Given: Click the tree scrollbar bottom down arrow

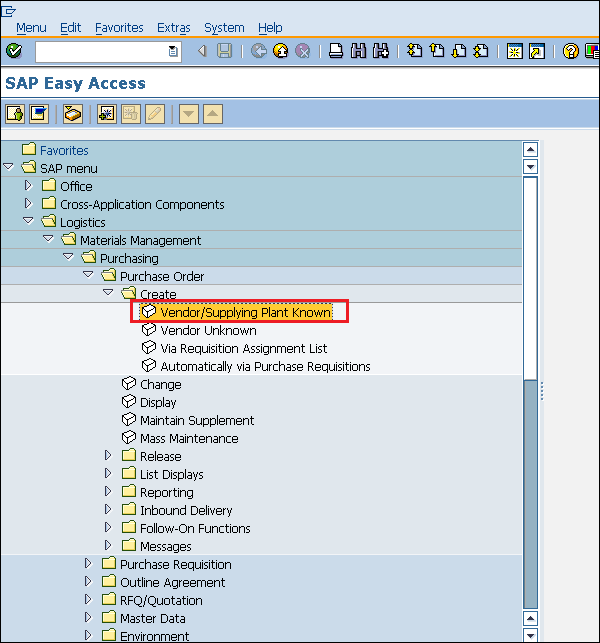Looking at the screenshot, I should tap(530, 636).
